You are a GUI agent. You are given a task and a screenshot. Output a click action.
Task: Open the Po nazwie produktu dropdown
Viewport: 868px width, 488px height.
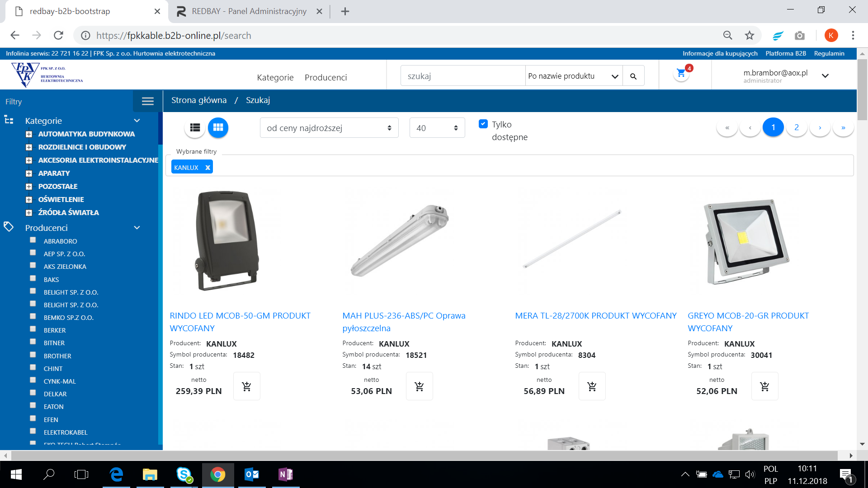click(x=573, y=76)
